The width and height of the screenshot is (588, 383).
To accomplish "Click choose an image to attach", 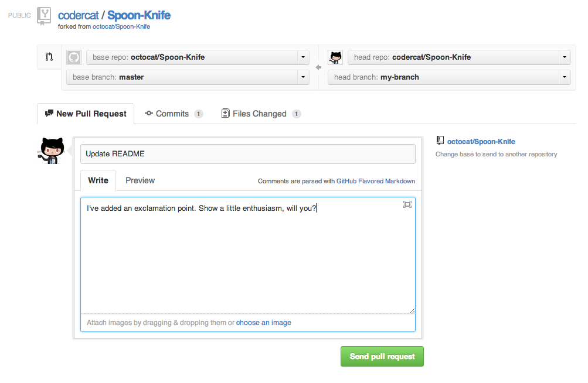I will tap(263, 322).
